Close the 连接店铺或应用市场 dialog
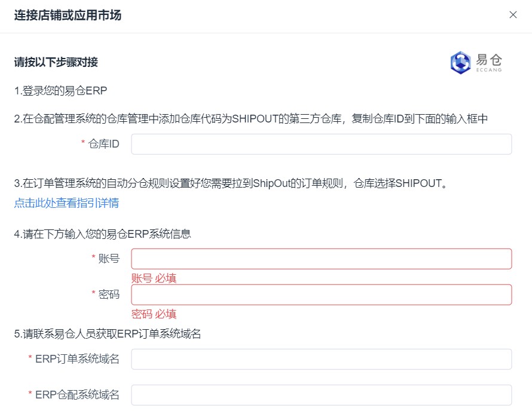 point(513,14)
